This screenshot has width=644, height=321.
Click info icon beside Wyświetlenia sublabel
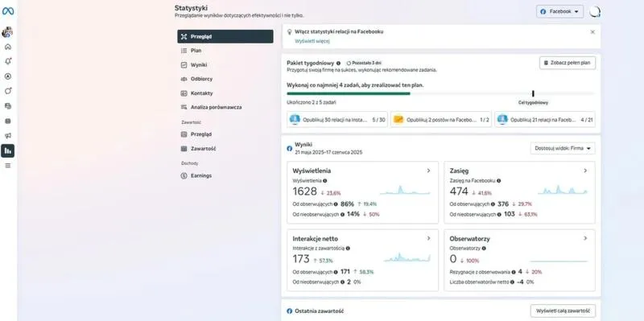tap(325, 181)
